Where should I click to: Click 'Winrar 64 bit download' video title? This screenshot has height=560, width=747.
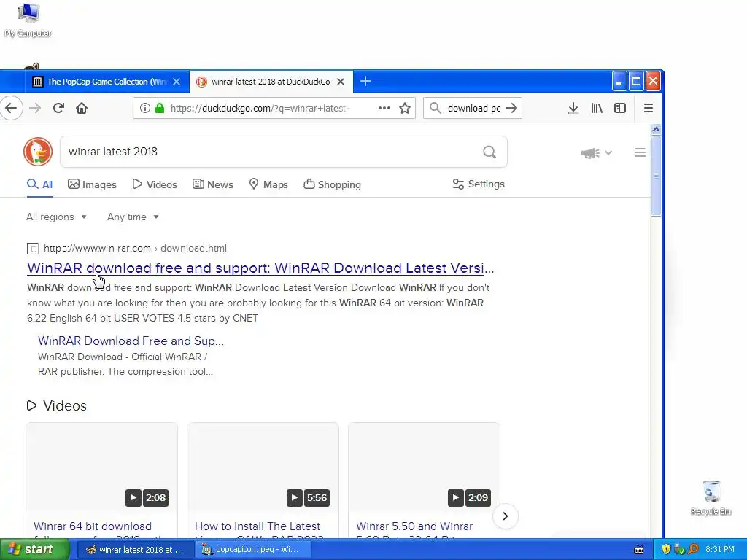93,526
